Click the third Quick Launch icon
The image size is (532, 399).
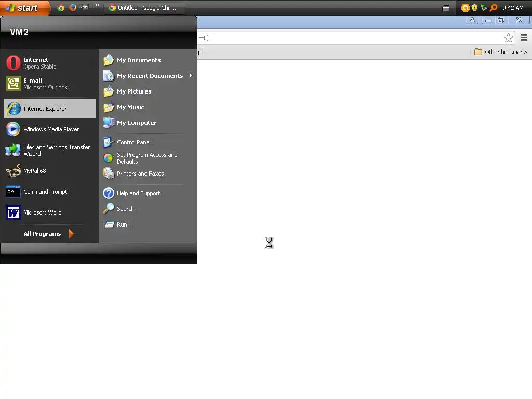[85, 7]
